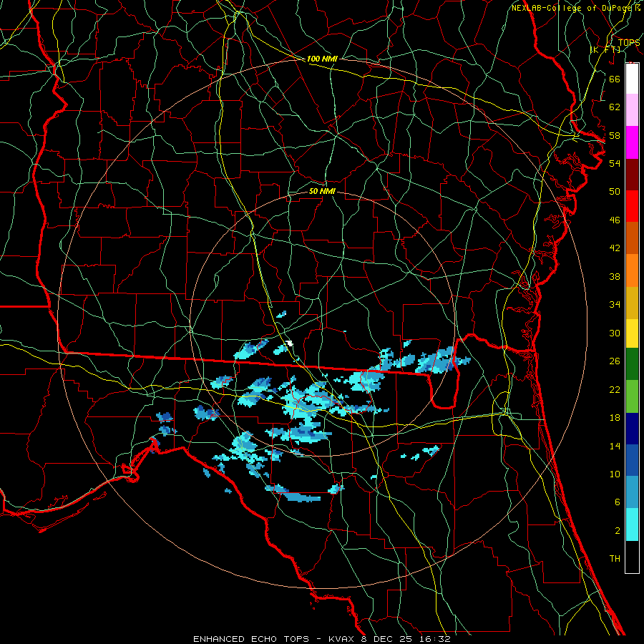Click the '18' legend value
The height and width of the screenshot is (644, 644).
(x=615, y=418)
